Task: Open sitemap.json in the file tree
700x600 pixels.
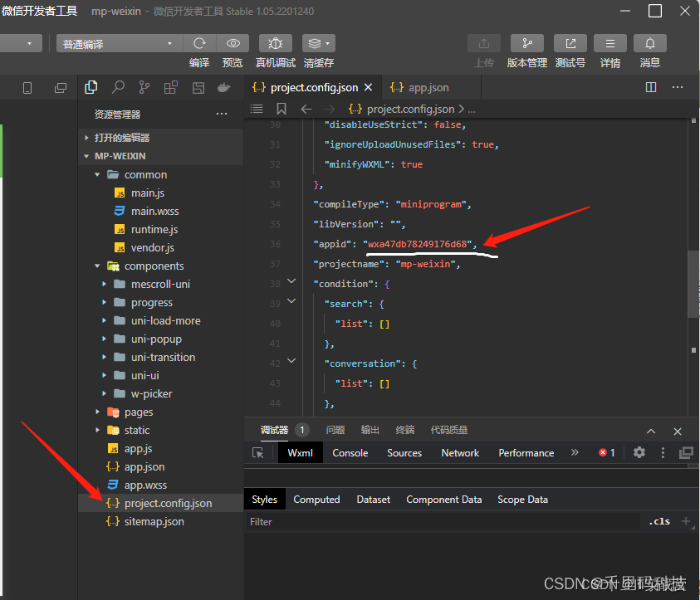Action: click(154, 522)
